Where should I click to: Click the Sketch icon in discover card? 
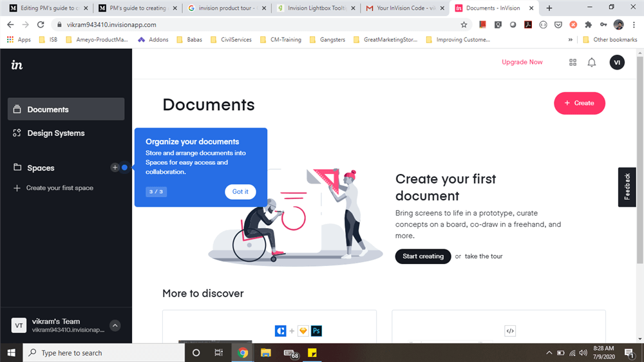coord(303,331)
